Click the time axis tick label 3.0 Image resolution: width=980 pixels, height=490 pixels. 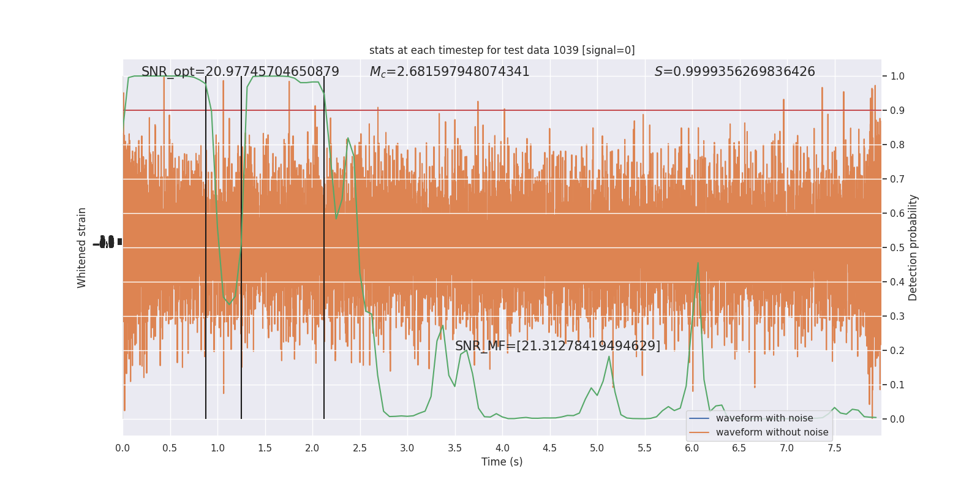[407, 448]
